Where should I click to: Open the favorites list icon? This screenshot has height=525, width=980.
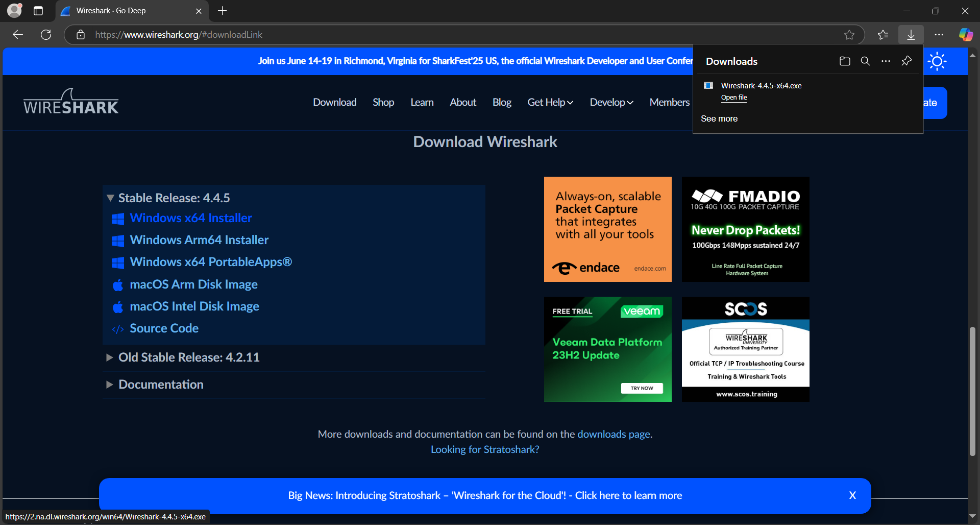click(x=883, y=35)
